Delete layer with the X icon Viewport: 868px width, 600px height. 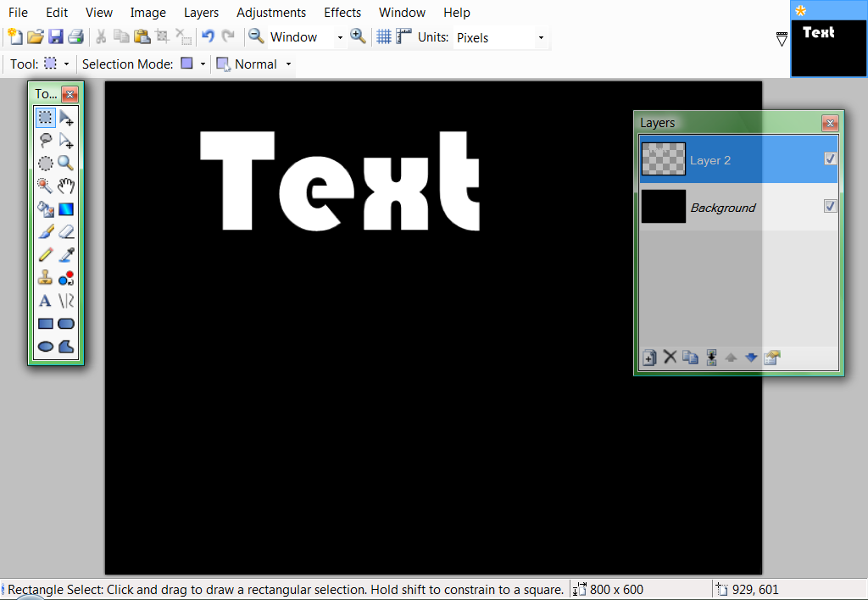(x=670, y=357)
